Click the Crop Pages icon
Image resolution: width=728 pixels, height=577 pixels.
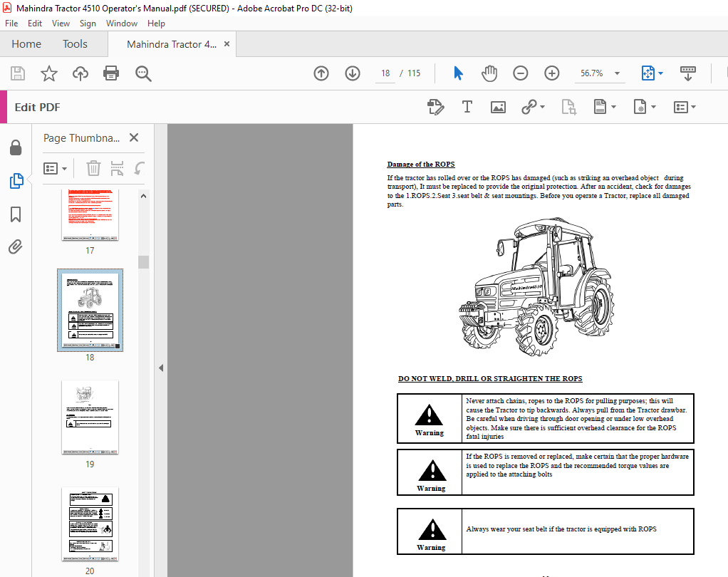click(x=568, y=108)
